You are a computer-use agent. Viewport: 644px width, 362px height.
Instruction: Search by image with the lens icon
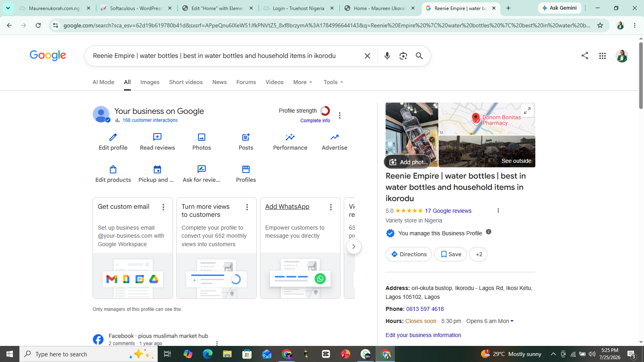(x=403, y=56)
